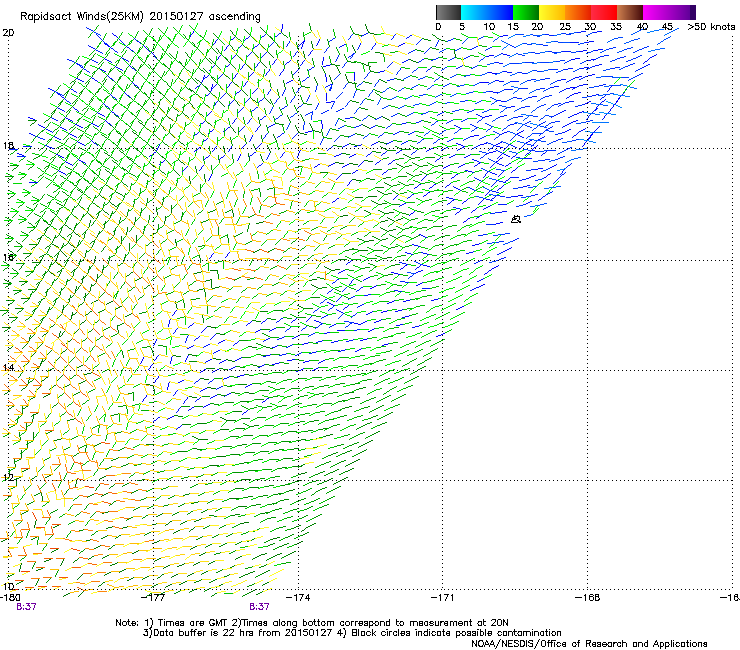Click the Johnston Atoll island outline marker

pos(516,219)
